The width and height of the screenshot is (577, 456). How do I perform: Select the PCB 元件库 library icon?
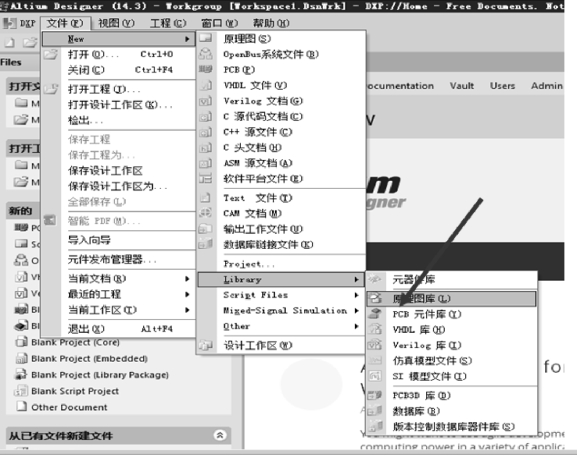coord(375,314)
